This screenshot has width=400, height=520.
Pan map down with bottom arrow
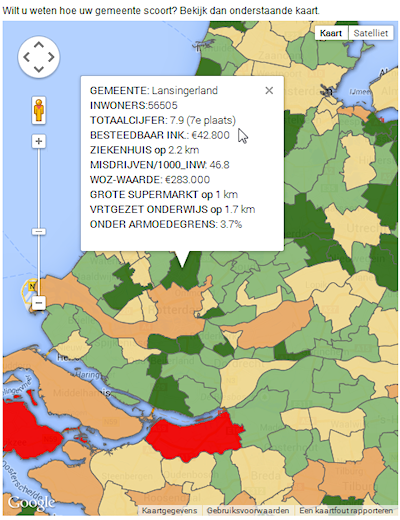click(x=39, y=69)
